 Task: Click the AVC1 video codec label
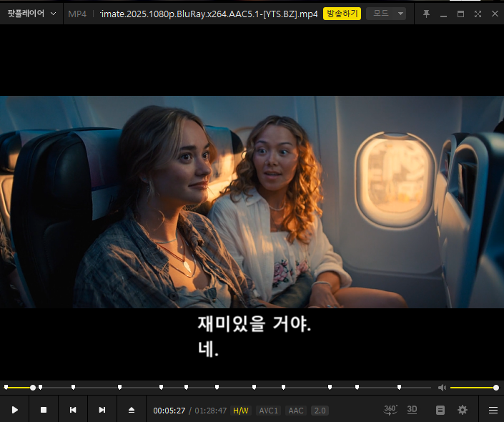[x=269, y=411]
